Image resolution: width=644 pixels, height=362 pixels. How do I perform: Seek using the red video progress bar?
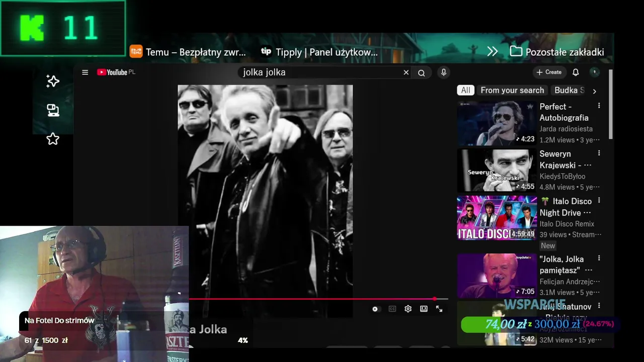tap(318, 299)
